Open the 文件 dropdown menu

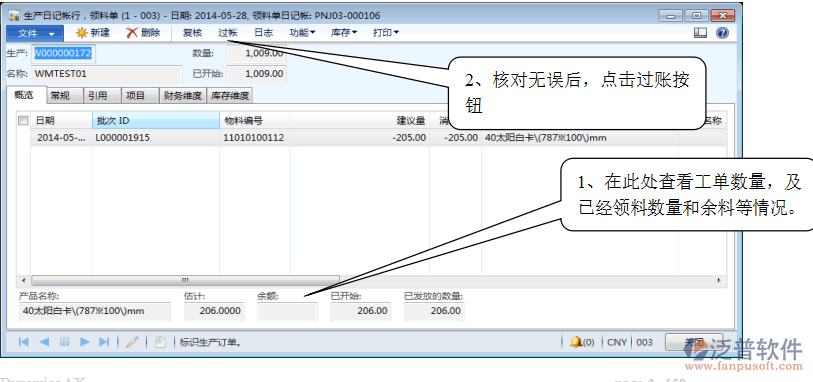pyautogui.click(x=35, y=33)
